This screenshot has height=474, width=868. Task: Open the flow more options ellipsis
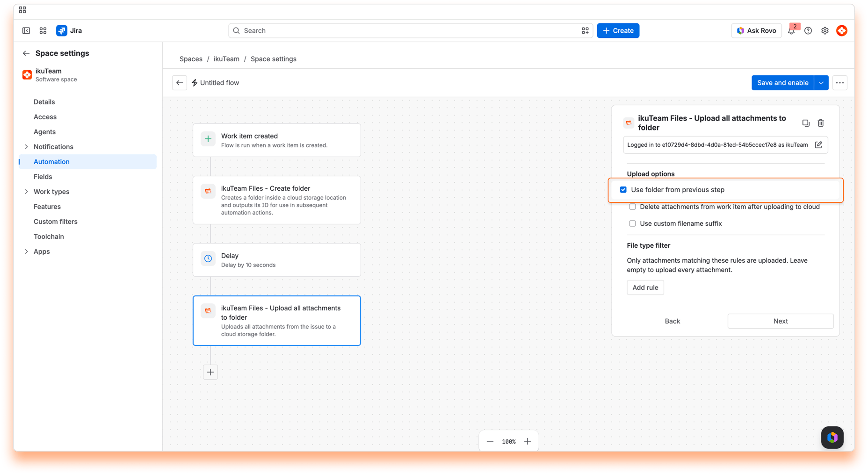pyautogui.click(x=840, y=83)
